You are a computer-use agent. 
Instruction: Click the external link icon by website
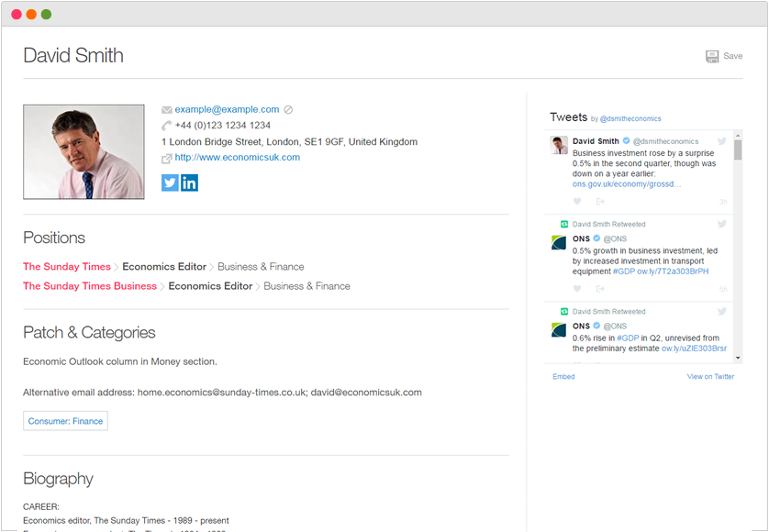167,159
